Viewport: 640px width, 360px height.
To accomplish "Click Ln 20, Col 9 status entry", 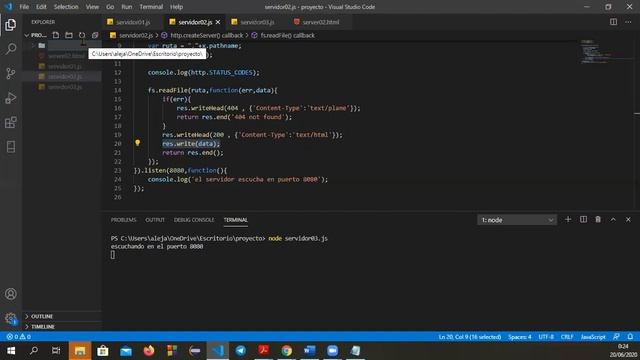I will (470, 337).
